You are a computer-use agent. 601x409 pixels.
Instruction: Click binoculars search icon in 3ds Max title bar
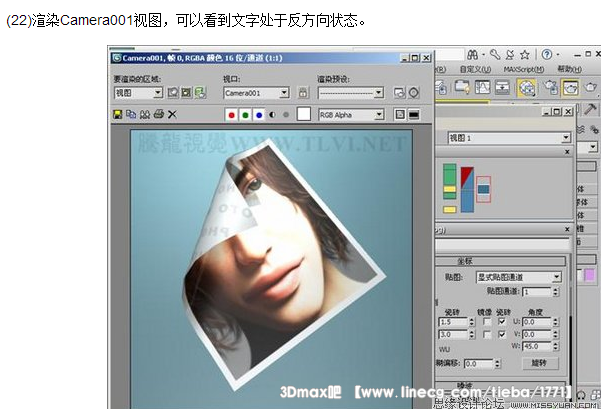click(473, 55)
